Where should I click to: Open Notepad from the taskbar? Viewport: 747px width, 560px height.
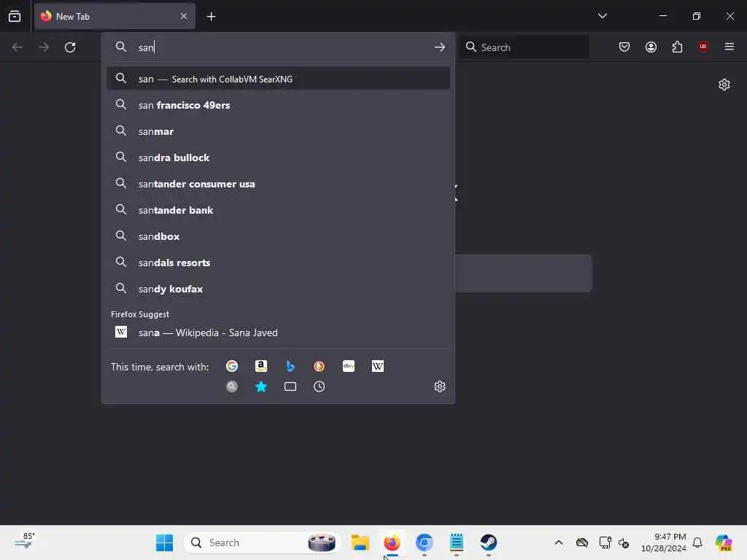pos(457,542)
